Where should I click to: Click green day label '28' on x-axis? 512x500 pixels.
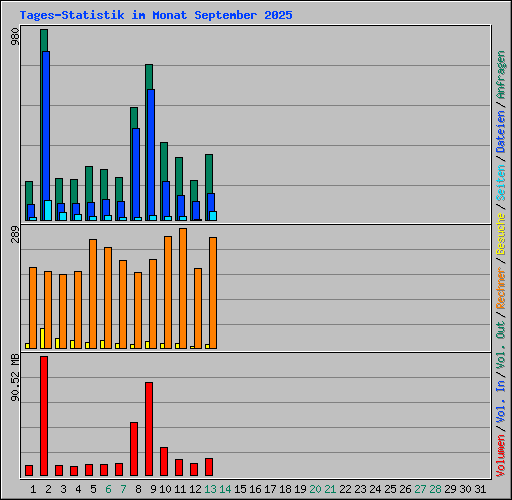435,489
